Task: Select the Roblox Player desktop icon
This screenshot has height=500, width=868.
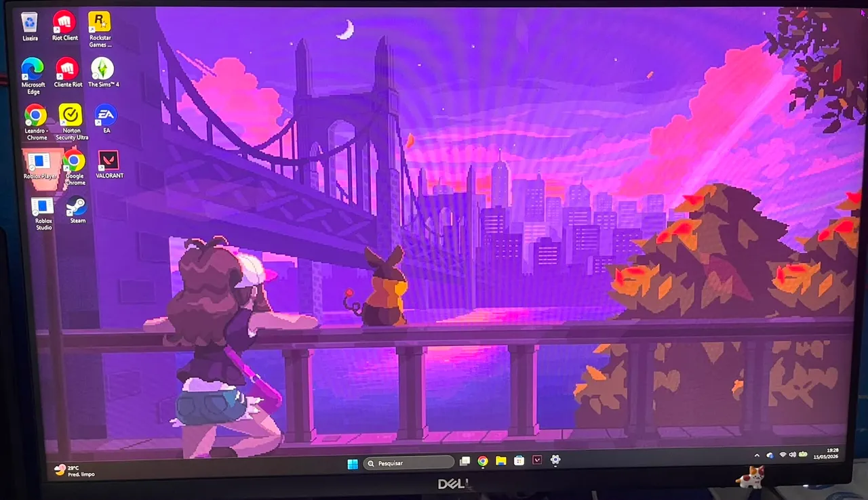Action: pos(40,166)
